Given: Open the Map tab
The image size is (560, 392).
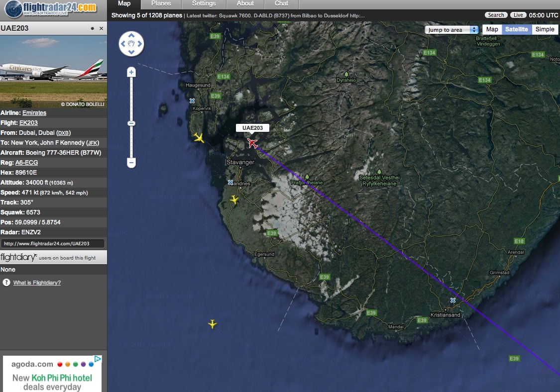Looking at the screenshot, I should pyautogui.click(x=124, y=3).
